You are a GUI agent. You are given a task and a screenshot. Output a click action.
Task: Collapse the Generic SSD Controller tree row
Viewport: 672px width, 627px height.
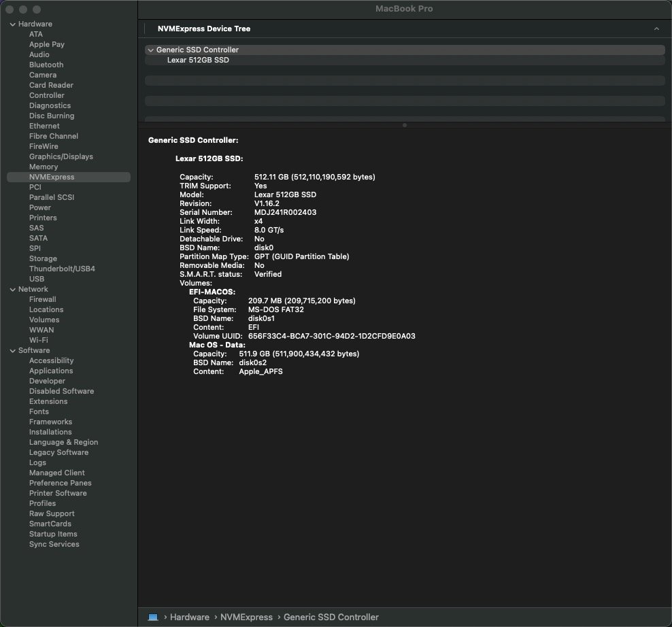150,50
